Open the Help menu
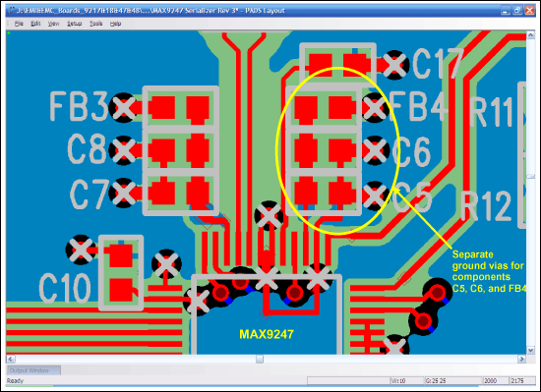This screenshot has width=541, height=392. (116, 24)
